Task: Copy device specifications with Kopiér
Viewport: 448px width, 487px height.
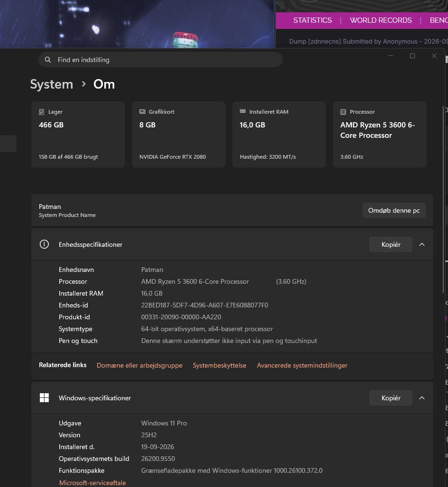Action: click(x=391, y=244)
